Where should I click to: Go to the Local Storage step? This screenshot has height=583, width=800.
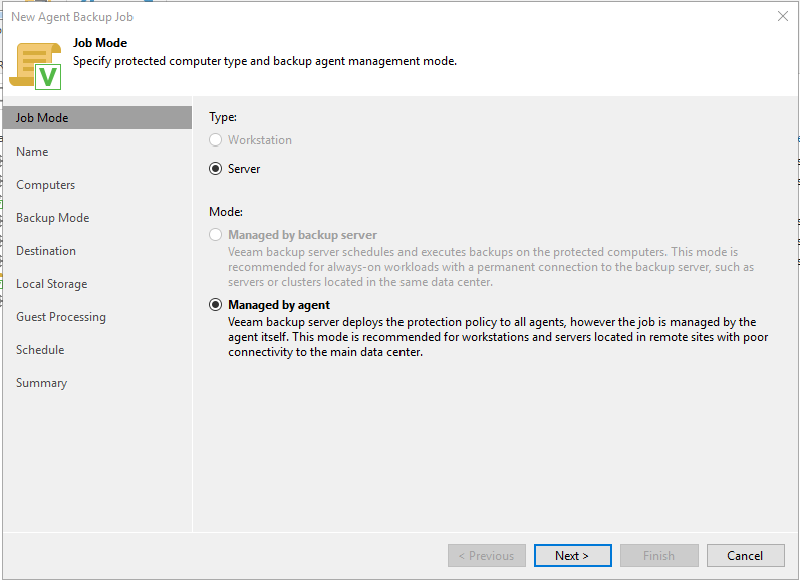(52, 284)
